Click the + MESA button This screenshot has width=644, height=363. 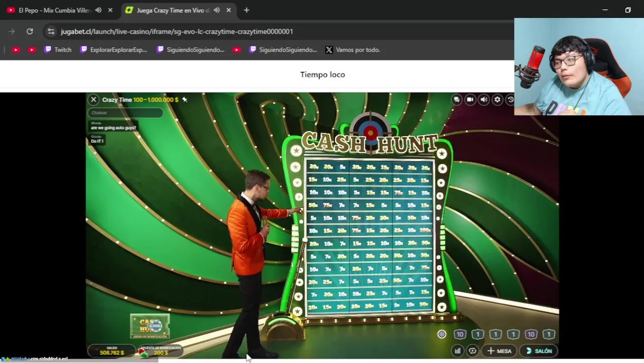coord(499,351)
